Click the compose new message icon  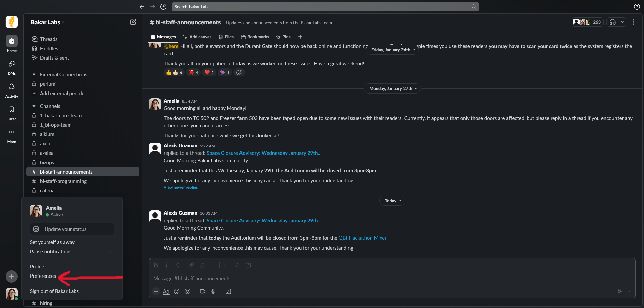click(x=133, y=22)
